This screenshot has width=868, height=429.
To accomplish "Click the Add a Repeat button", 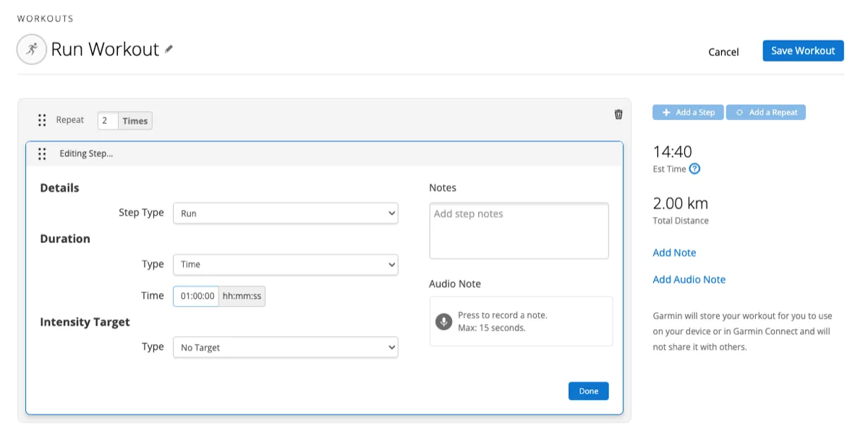I will click(766, 113).
